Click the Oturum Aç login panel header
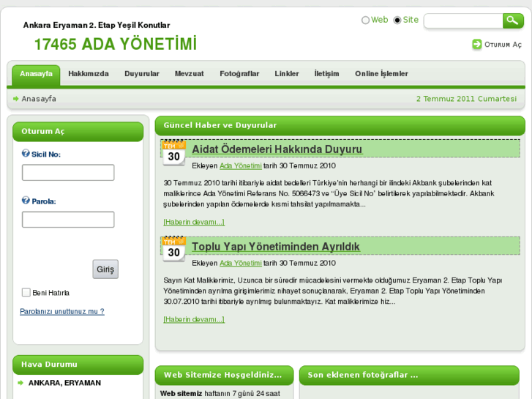The height and width of the screenshot is (399, 532). click(x=78, y=132)
